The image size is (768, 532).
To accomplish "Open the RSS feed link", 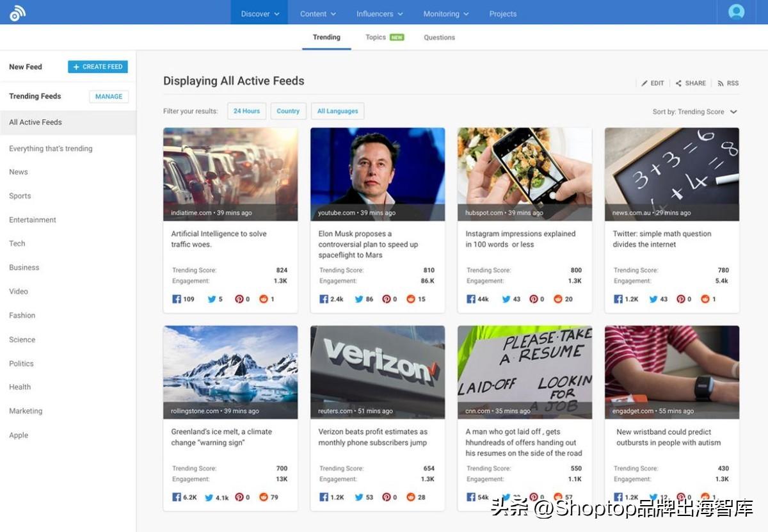I will tap(728, 83).
